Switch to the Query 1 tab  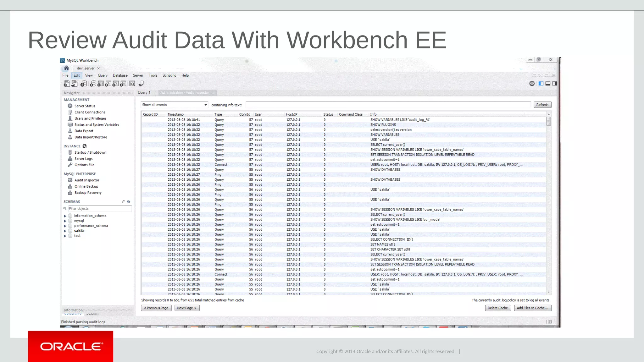[x=144, y=92]
